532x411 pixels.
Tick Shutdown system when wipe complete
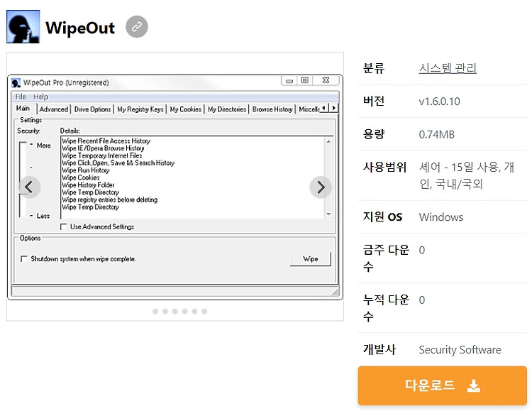[23, 259]
